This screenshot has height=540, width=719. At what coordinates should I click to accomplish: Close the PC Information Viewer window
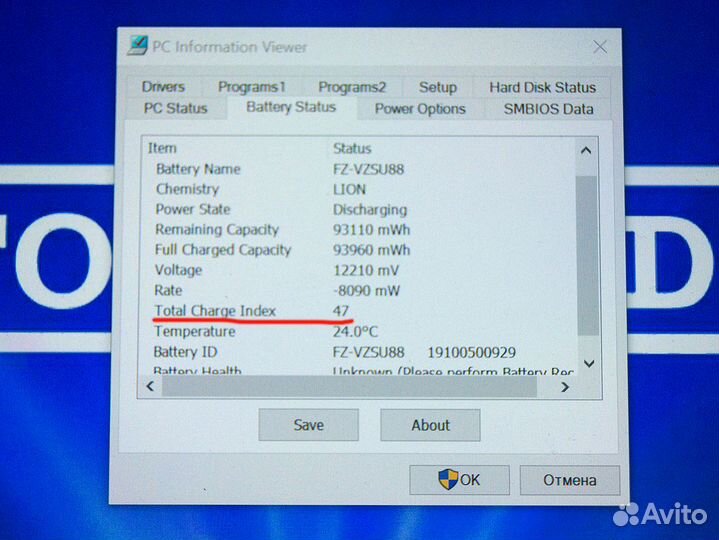[600, 47]
